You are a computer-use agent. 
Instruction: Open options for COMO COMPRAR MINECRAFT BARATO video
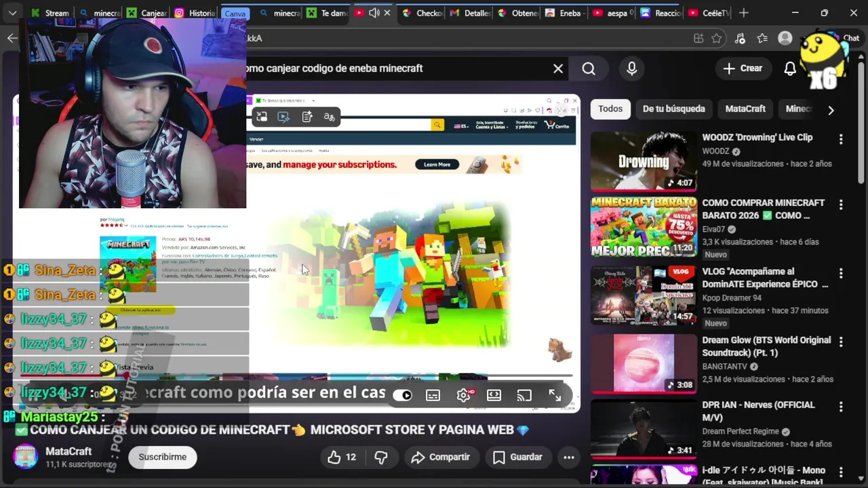point(841,205)
